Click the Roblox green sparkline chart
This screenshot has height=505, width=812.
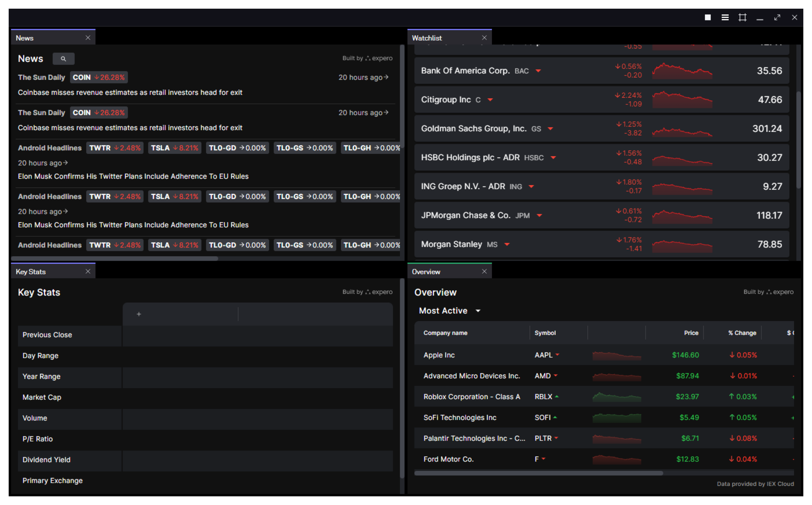[x=617, y=397]
